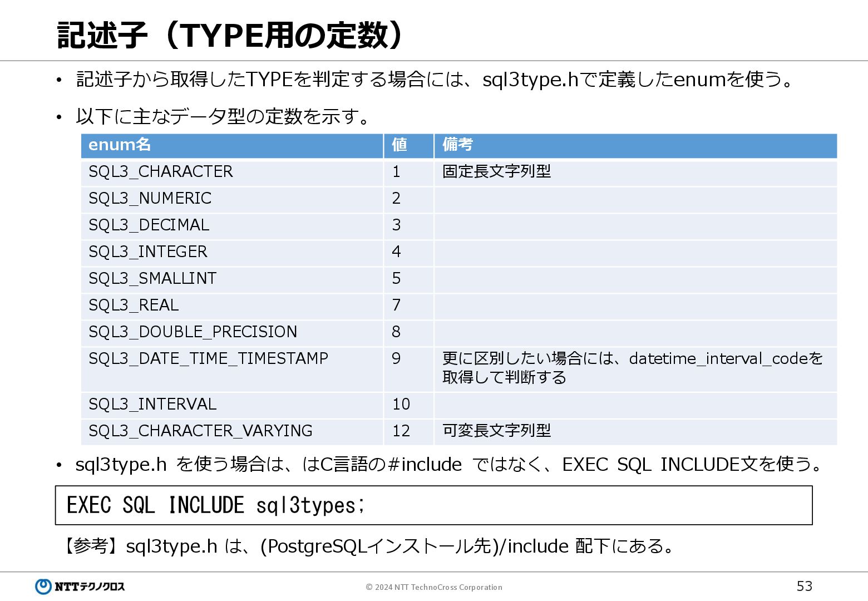Click the value 1 in SQL3_CHARACTER row
The height and width of the screenshot is (601, 868).
pyautogui.click(x=408, y=173)
